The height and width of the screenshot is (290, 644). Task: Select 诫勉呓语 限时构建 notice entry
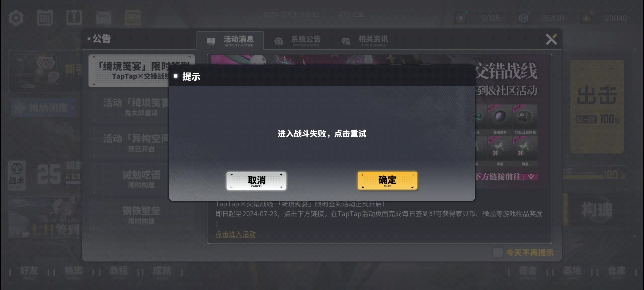pyautogui.click(x=141, y=179)
